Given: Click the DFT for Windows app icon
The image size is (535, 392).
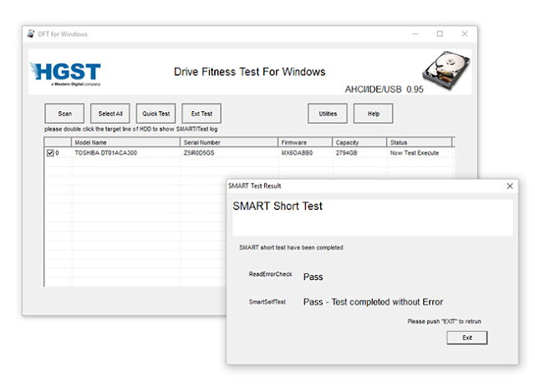Looking at the screenshot, I should click(31, 33).
